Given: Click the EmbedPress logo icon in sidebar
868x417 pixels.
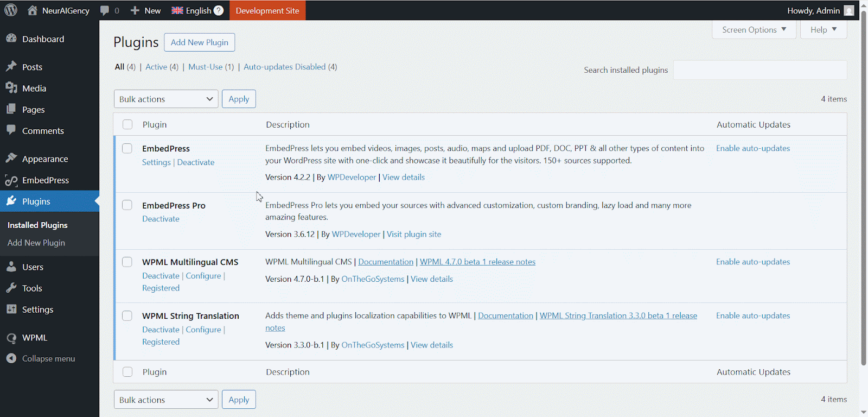Looking at the screenshot, I should point(11,180).
